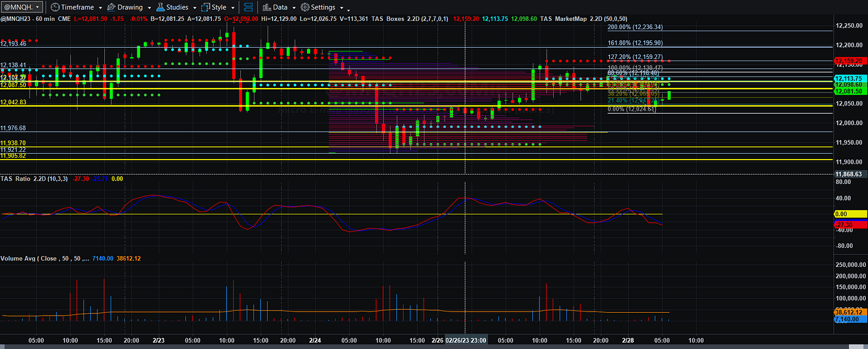Expand the dropdown arrow beside Timeframe

[x=100, y=8]
